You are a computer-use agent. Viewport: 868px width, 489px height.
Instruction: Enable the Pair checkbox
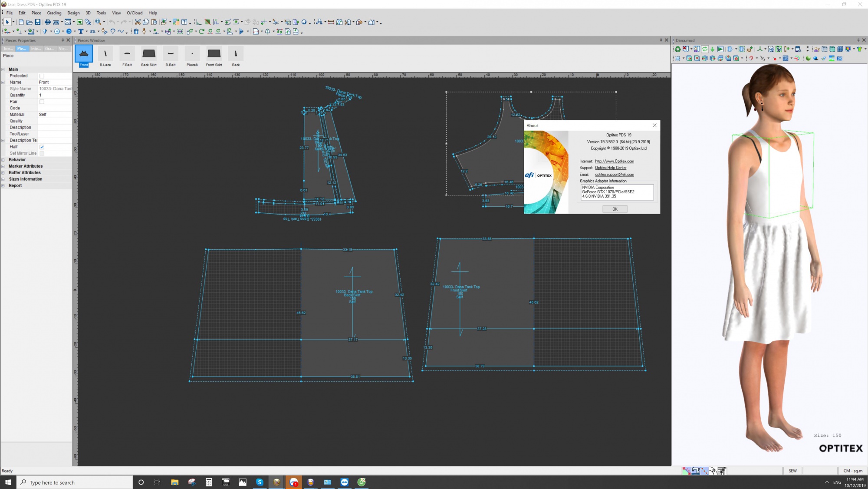42,102
